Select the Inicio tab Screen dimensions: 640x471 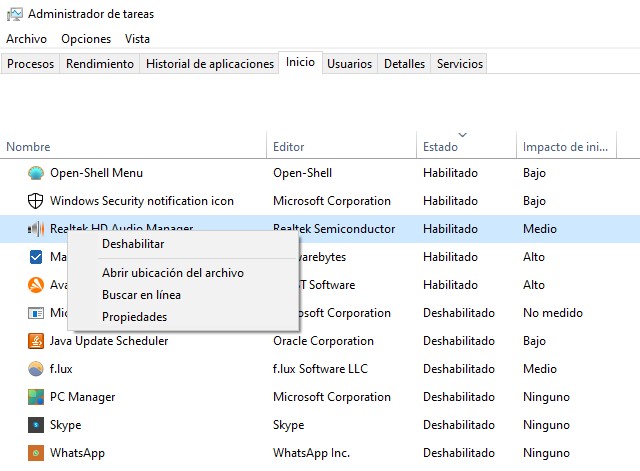pyautogui.click(x=300, y=62)
